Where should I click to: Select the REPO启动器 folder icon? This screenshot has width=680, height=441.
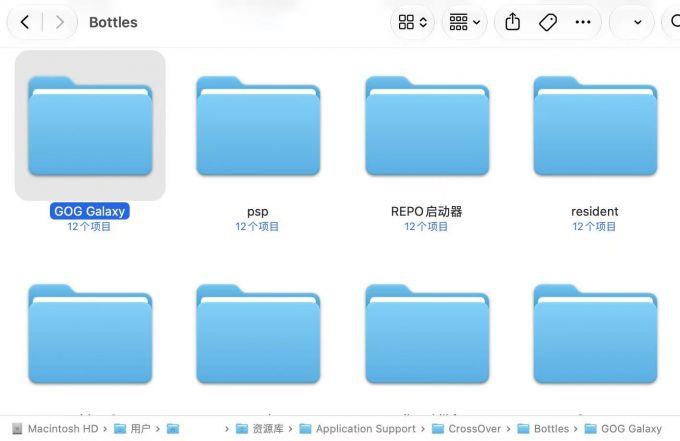[x=427, y=126]
